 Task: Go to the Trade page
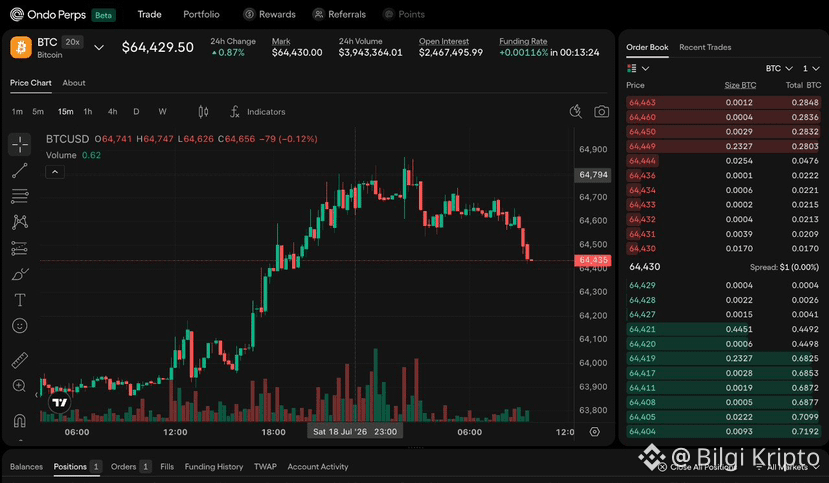click(x=150, y=14)
